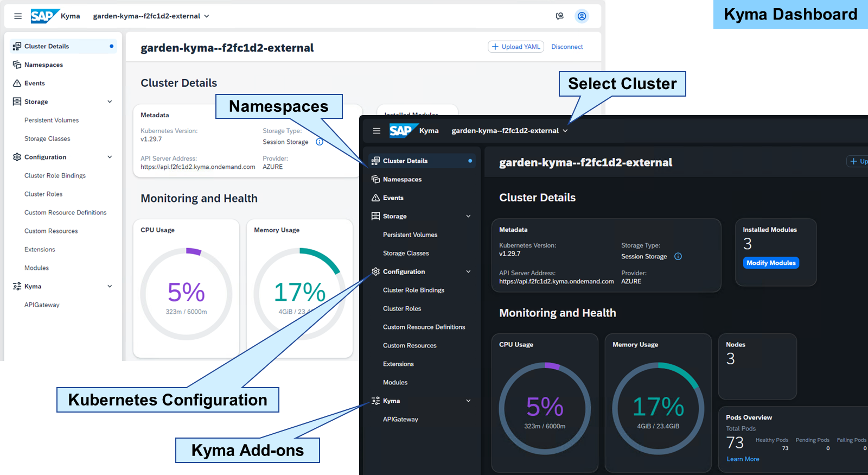Click Events warning icon in dark sidebar

(375, 198)
